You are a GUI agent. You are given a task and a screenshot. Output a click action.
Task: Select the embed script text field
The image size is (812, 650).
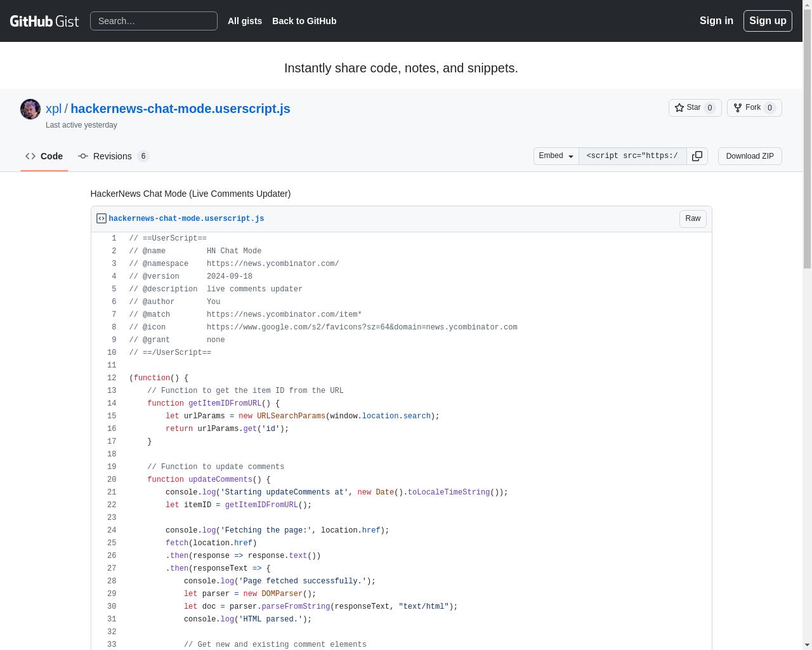pyautogui.click(x=632, y=156)
